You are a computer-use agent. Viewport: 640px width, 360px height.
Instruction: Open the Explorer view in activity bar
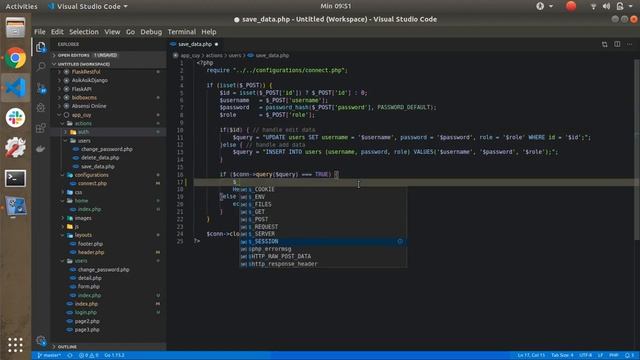(41, 47)
